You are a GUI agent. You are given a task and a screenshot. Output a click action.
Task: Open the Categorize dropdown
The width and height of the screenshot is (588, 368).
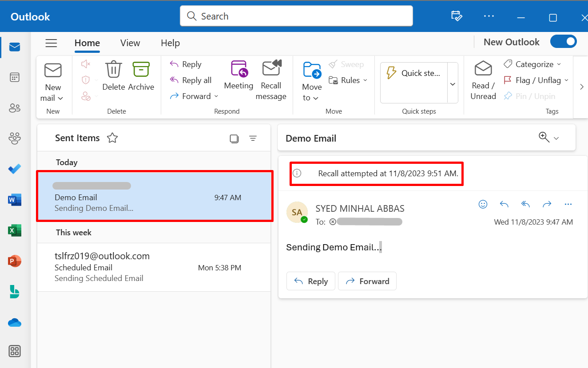532,64
